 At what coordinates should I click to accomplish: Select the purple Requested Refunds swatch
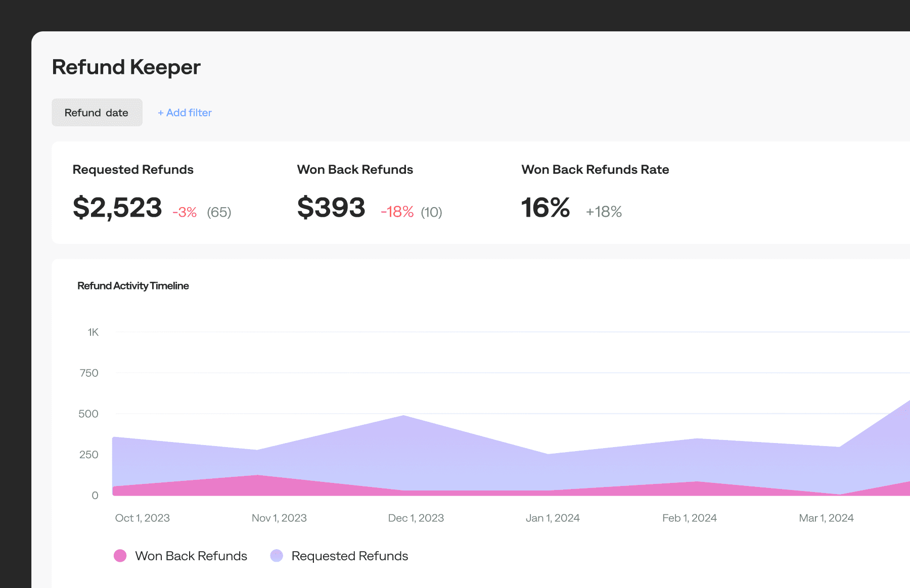pos(278,556)
